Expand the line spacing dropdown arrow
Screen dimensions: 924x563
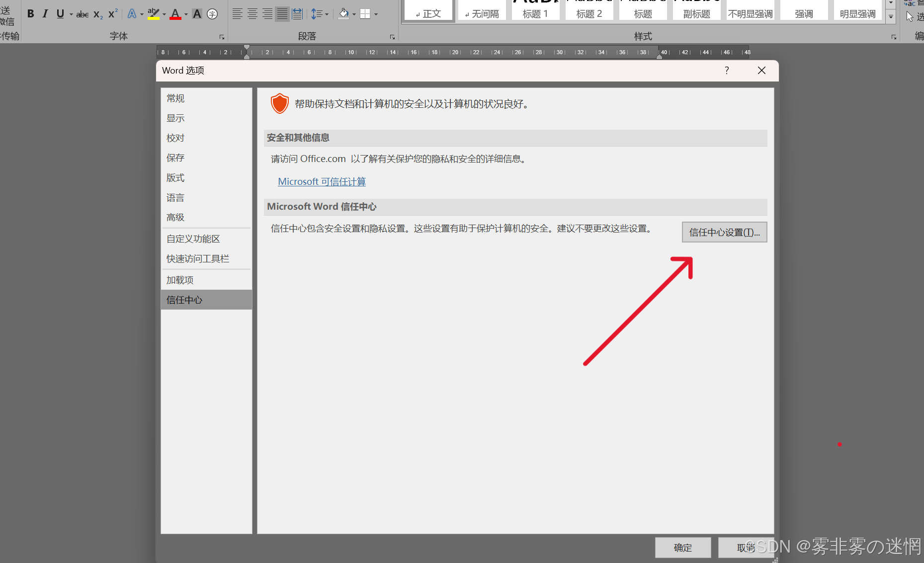327,14
